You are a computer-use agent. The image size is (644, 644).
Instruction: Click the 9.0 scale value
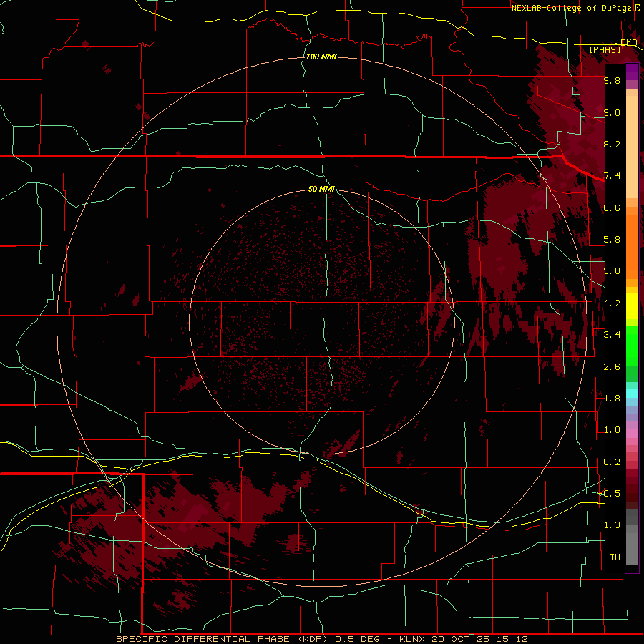[x=612, y=112]
